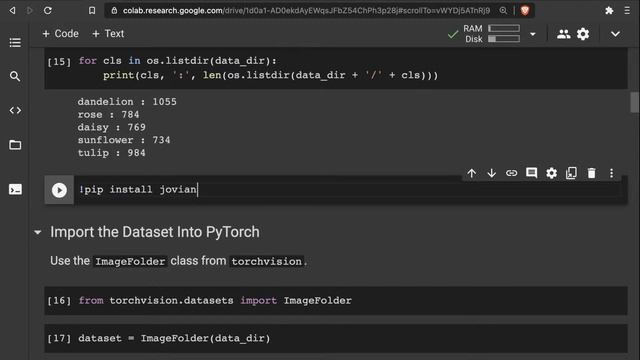Click the dataset = ImageFolder(data_dir) line
The image size is (640, 360).
coord(174,338)
